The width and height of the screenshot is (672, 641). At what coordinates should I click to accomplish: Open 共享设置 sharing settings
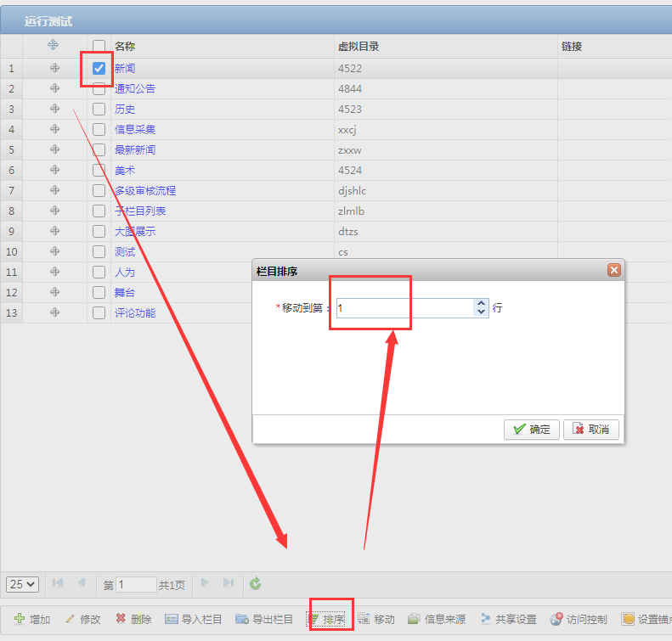pos(508,620)
